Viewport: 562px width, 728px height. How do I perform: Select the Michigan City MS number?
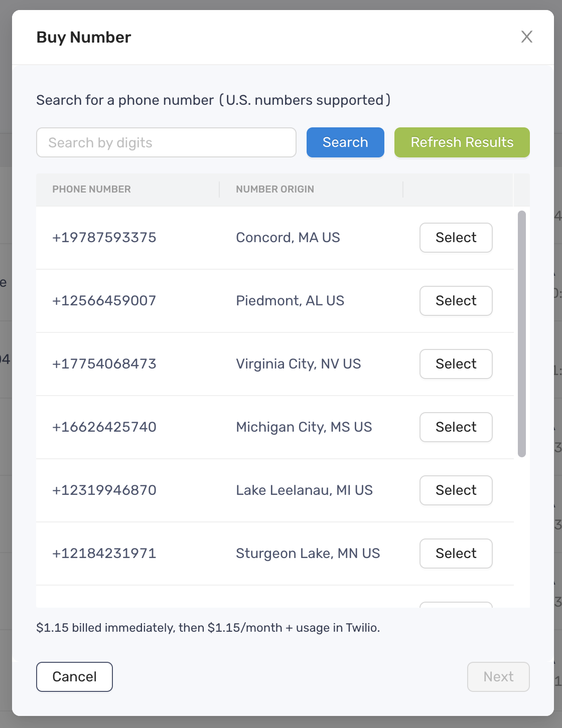(456, 427)
